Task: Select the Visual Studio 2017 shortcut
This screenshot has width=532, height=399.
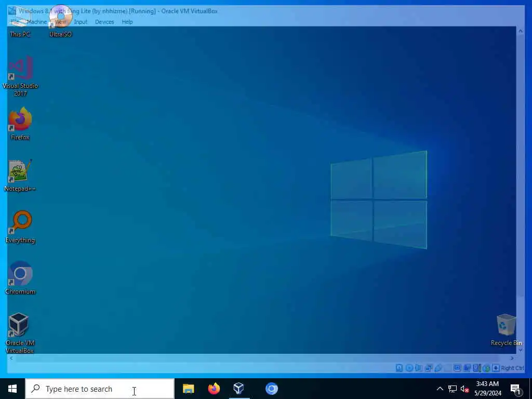Action: [x=20, y=76]
